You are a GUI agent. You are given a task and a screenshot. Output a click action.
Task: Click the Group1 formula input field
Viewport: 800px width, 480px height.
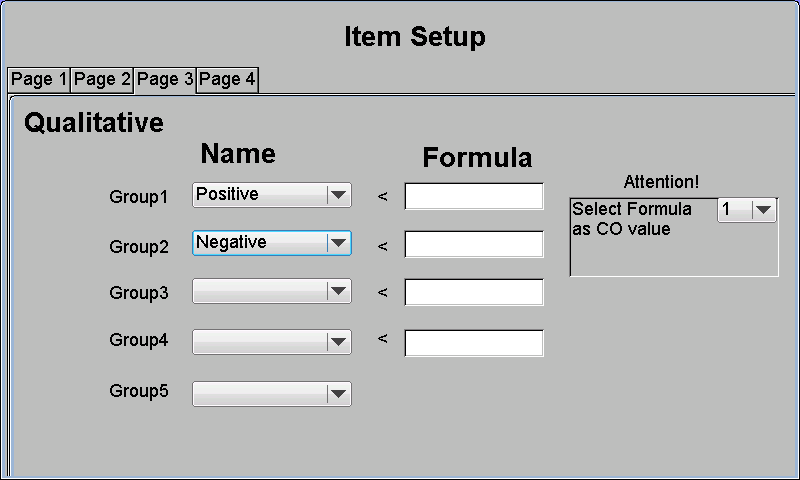pos(474,196)
